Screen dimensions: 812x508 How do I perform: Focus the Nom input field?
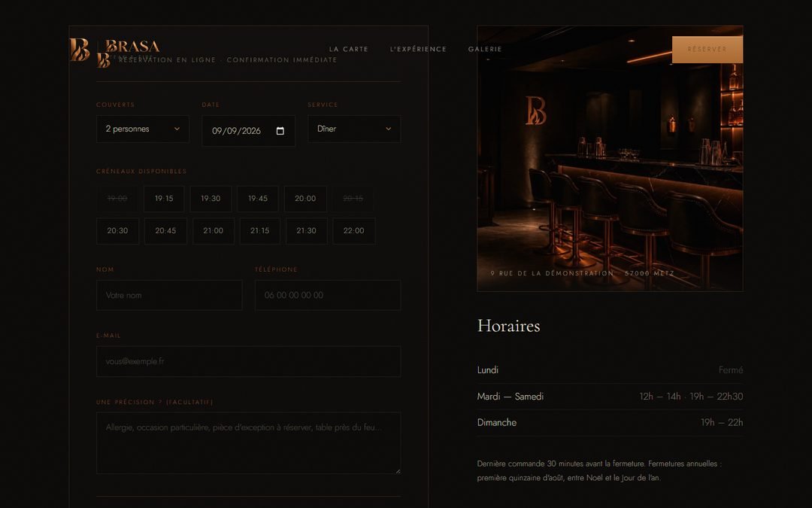169,296
